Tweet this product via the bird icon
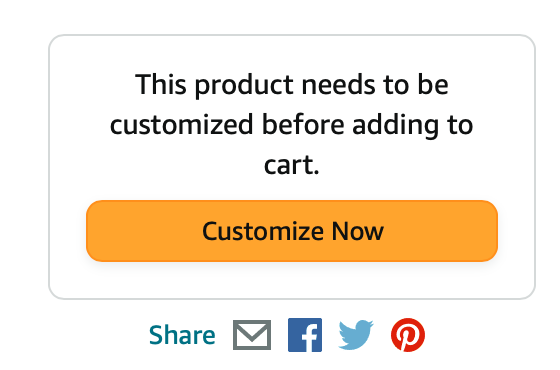The width and height of the screenshot is (560, 370). 356,335
